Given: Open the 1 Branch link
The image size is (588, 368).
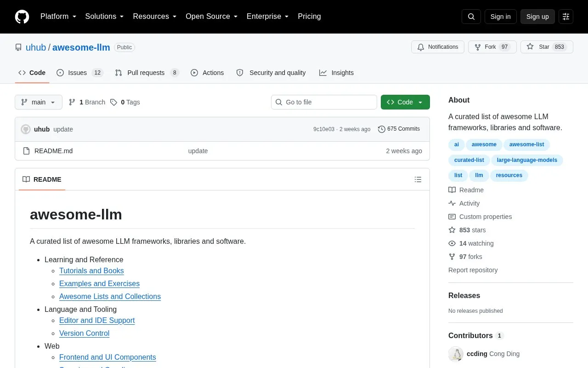Looking at the screenshot, I should [87, 102].
